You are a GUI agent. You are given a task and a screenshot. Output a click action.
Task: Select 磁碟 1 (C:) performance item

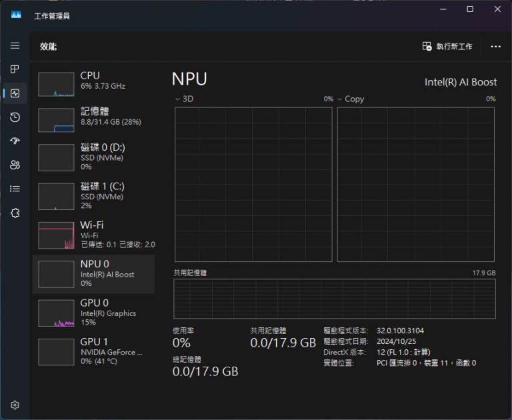94,196
